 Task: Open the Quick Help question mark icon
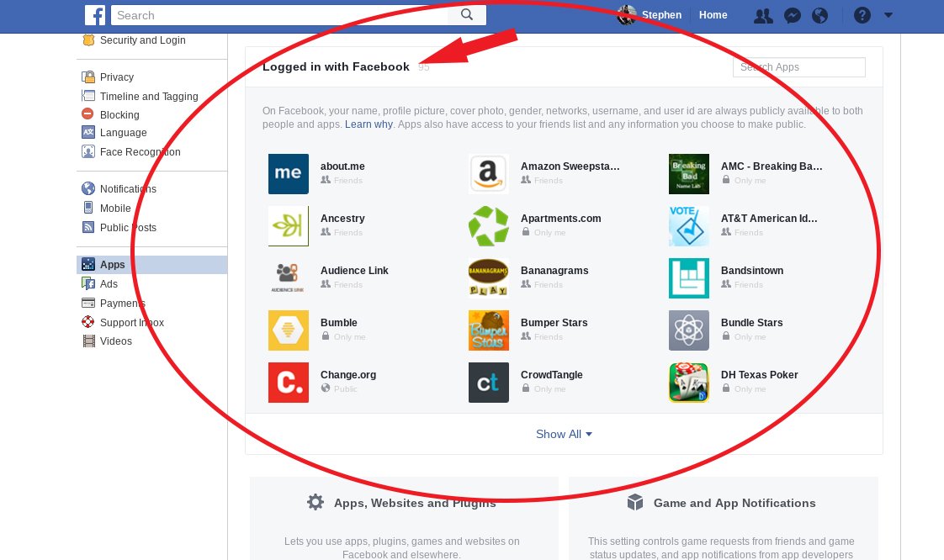(x=862, y=15)
